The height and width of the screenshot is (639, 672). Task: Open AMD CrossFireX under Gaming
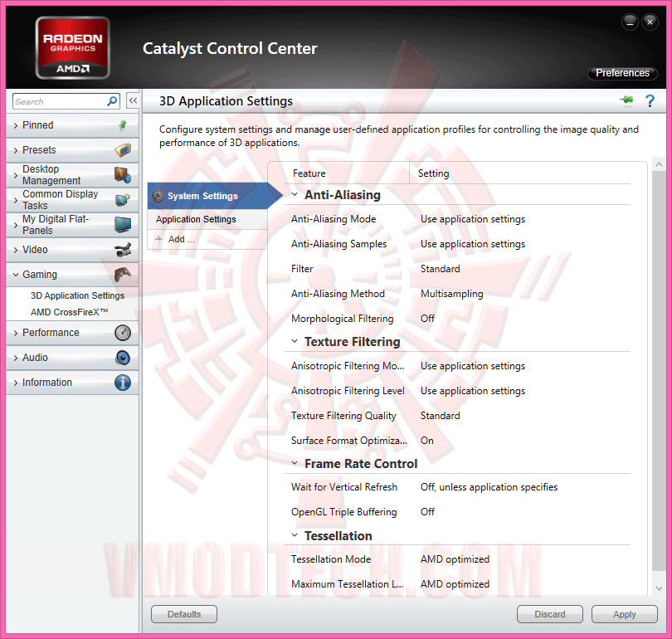pyautogui.click(x=69, y=312)
